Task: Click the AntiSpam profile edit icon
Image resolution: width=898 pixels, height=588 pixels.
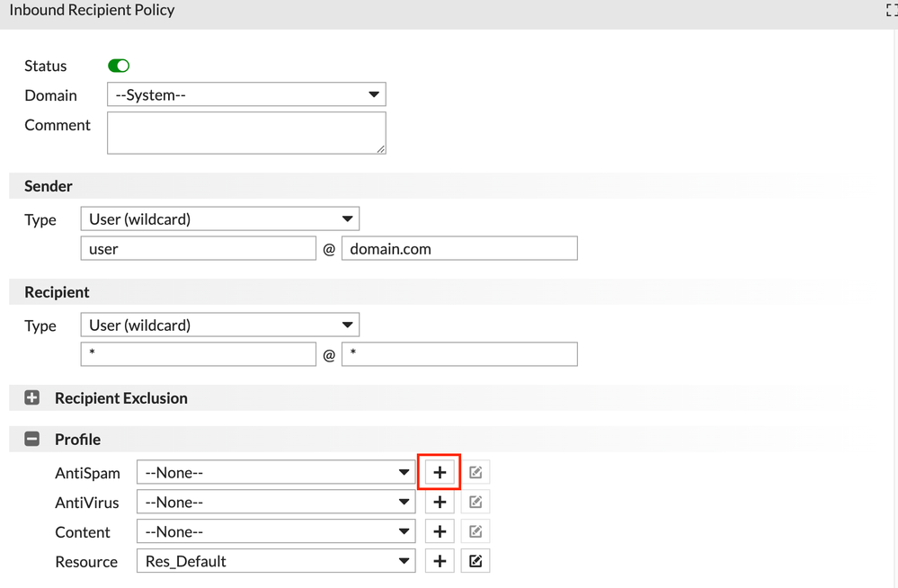Action: [476, 472]
